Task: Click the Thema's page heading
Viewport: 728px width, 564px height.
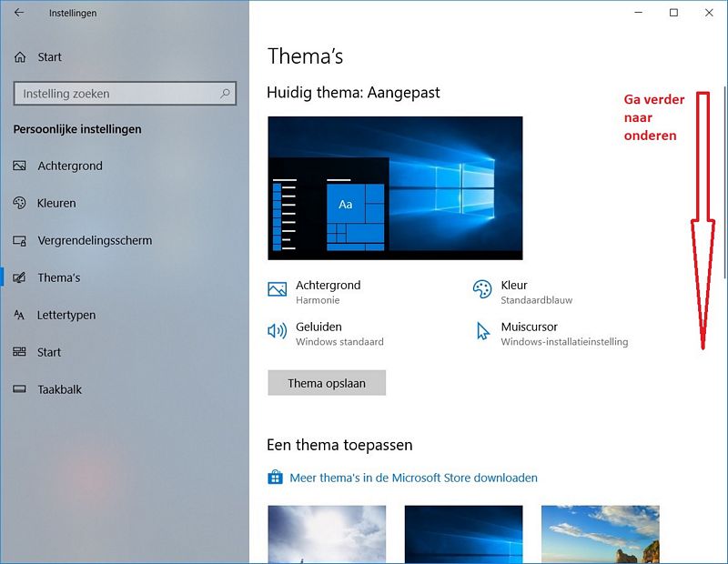Action: click(305, 56)
